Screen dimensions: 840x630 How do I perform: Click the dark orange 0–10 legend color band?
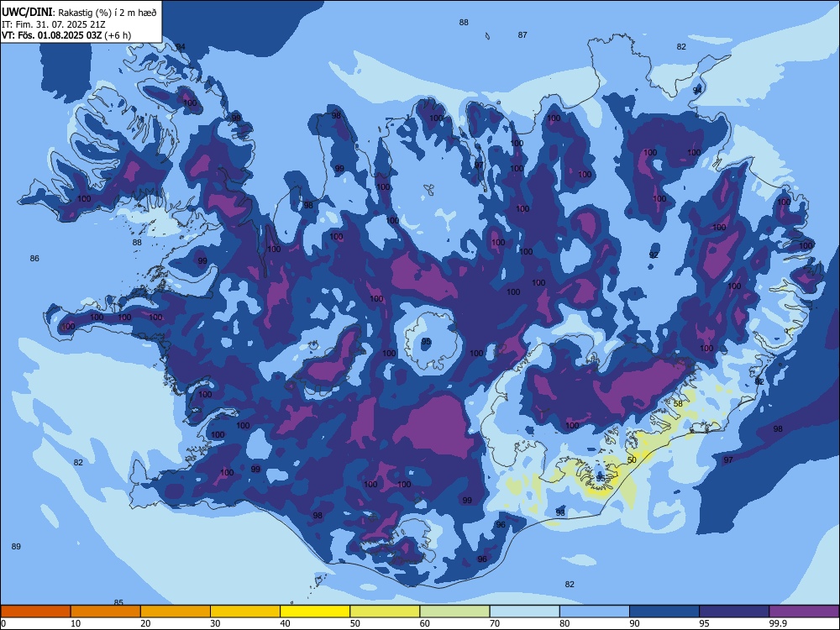coord(35,612)
